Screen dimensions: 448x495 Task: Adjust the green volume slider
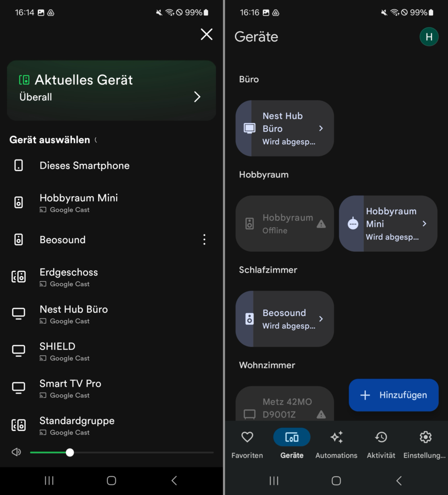[x=70, y=452]
